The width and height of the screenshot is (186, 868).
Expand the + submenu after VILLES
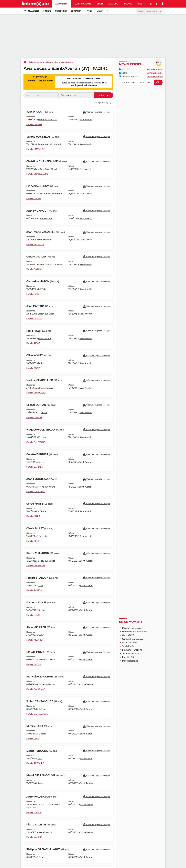coord(107,11)
